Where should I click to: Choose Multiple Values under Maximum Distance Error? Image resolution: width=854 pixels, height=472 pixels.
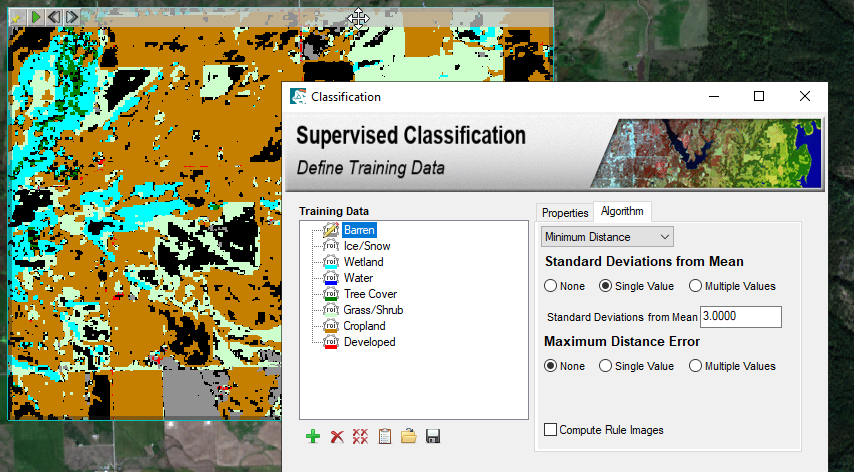pos(695,366)
